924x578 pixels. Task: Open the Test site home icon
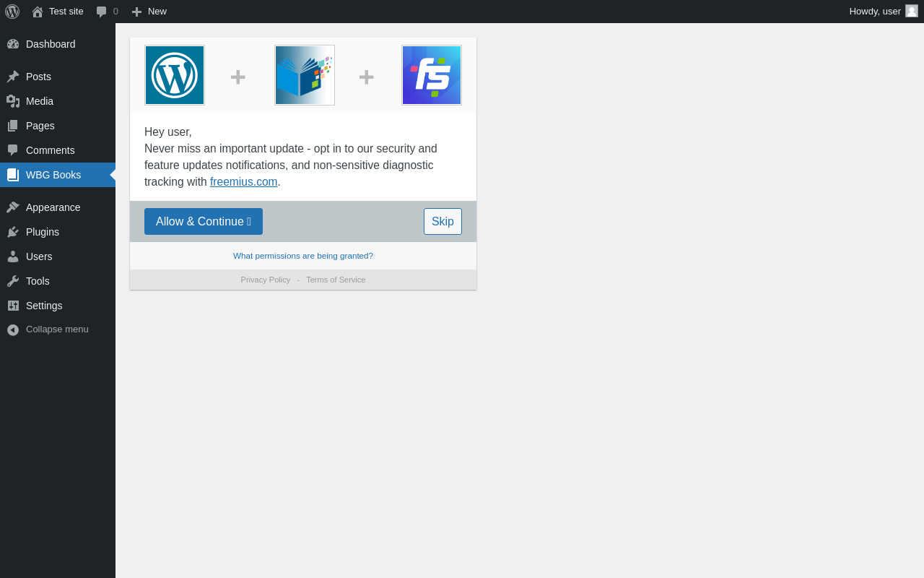click(38, 12)
